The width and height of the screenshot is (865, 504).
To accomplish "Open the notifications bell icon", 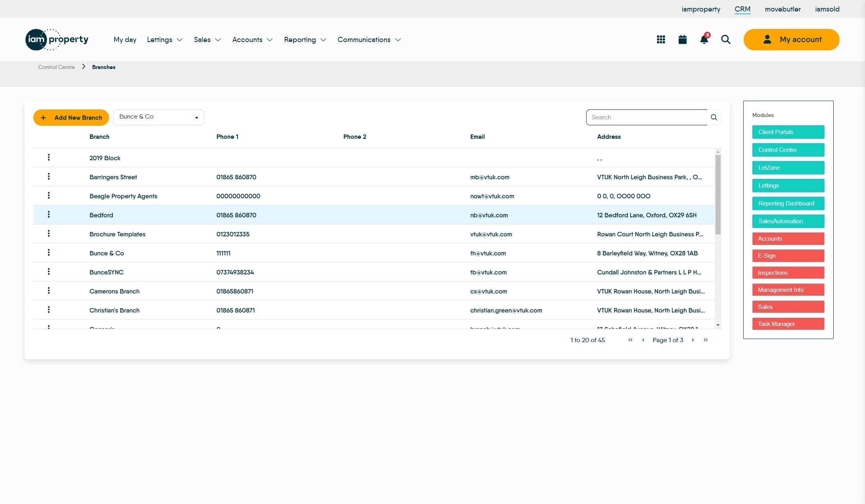I will 704,39.
